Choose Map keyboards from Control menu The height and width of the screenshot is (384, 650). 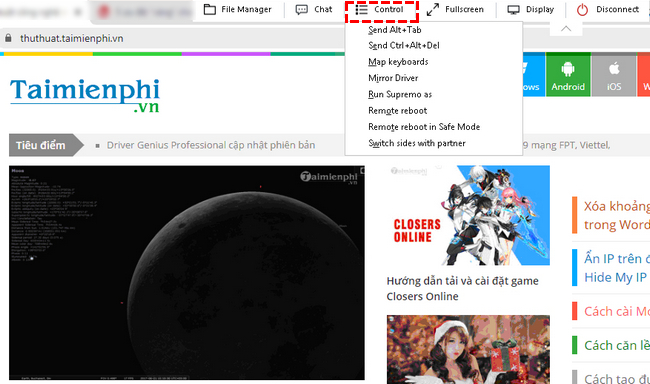(398, 62)
